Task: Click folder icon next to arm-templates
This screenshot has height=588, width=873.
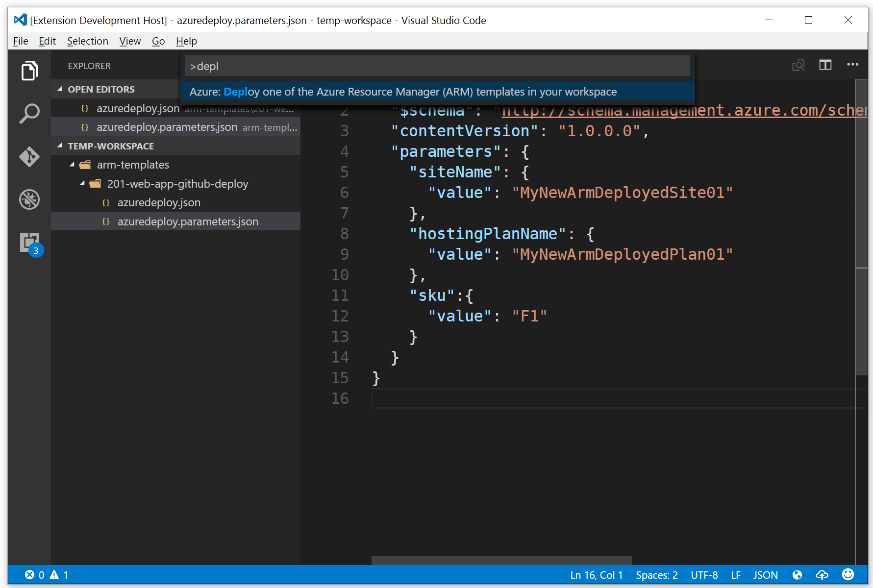Action: pos(85,165)
